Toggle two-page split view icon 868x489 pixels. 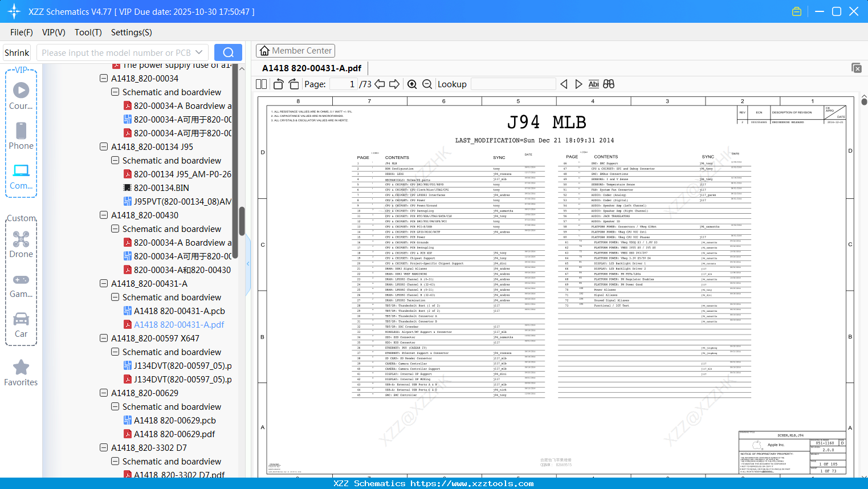(262, 84)
